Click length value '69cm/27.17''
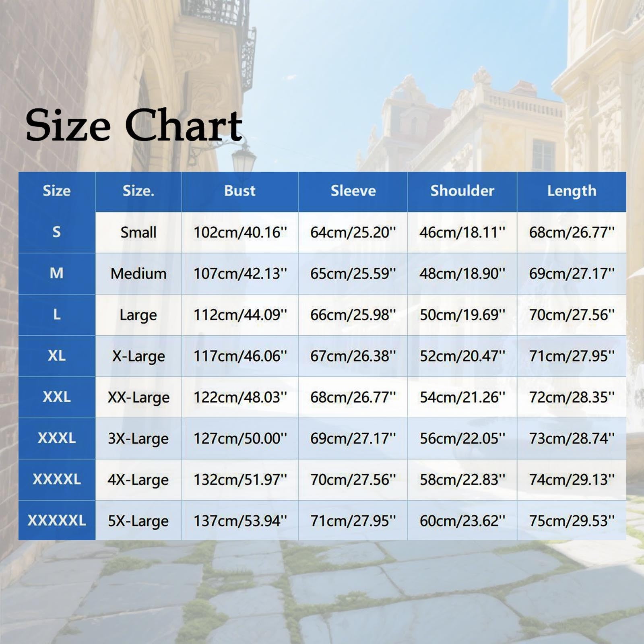644x644 pixels. click(572, 274)
